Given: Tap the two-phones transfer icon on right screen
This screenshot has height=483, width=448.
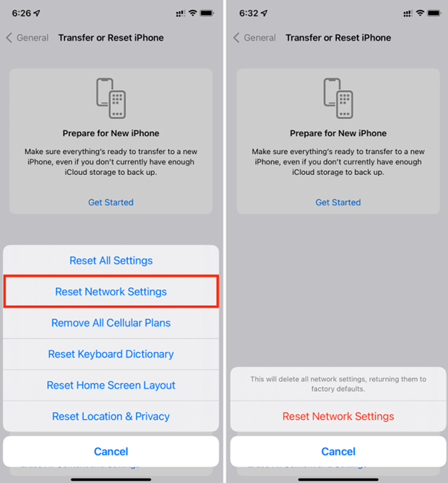Looking at the screenshot, I should click(338, 98).
